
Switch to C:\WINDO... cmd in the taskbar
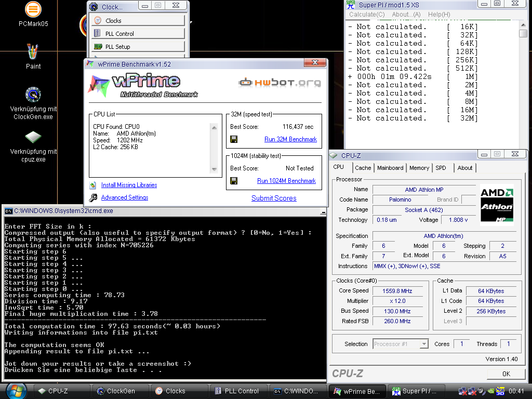coord(298,391)
